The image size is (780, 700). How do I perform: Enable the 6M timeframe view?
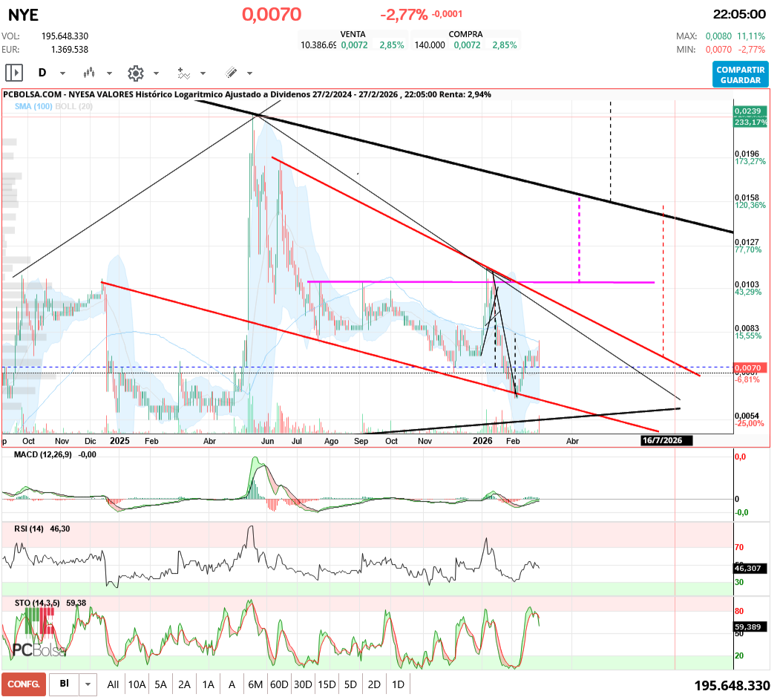(255, 684)
